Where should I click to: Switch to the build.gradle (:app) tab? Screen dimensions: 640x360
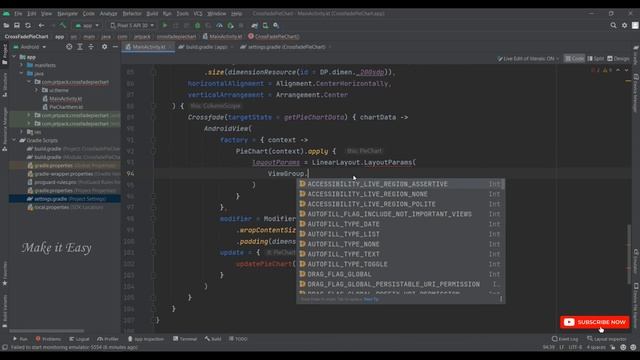206,47
